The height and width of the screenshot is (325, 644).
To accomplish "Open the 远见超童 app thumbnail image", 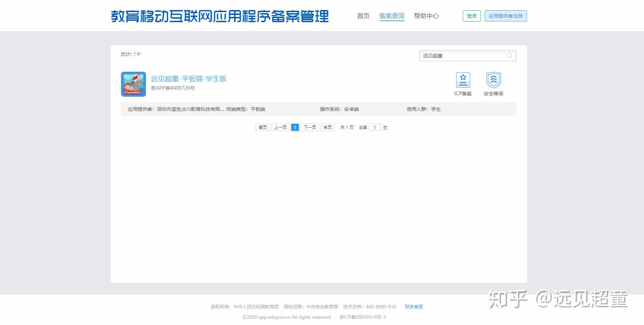I will 133,84.
